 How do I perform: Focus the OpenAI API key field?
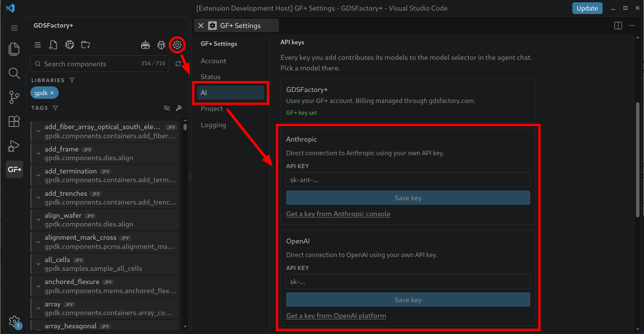[408, 281]
